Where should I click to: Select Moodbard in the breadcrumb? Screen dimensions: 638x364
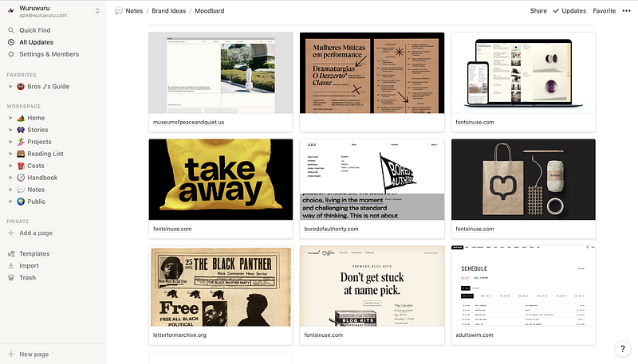[x=209, y=11]
